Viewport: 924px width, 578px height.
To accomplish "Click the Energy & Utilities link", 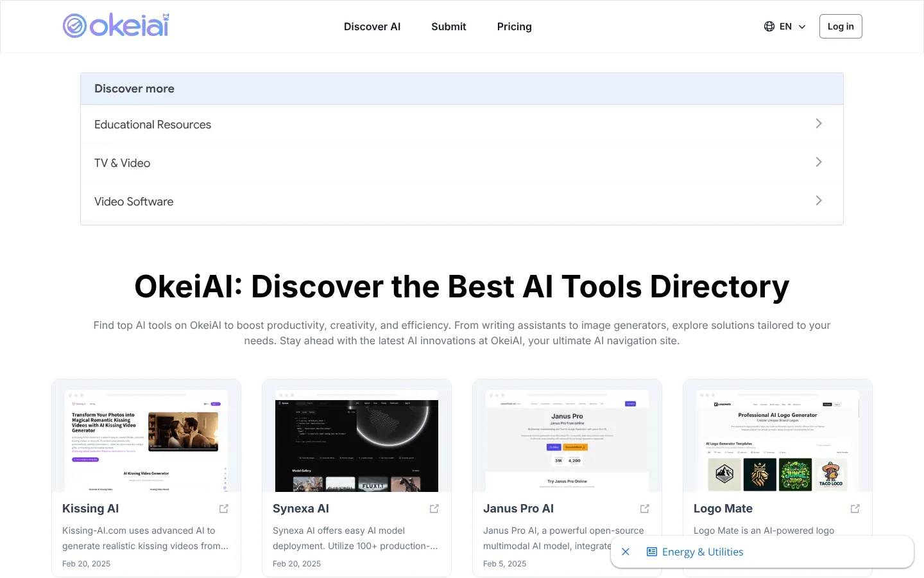I will pyautogui.click(x=703, y=552).
